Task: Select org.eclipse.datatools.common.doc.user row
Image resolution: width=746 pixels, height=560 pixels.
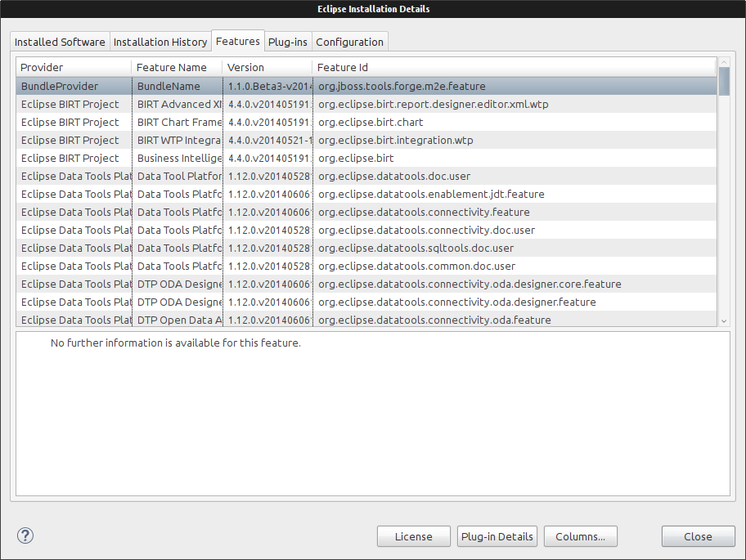Action: click(x=366, y=267)
